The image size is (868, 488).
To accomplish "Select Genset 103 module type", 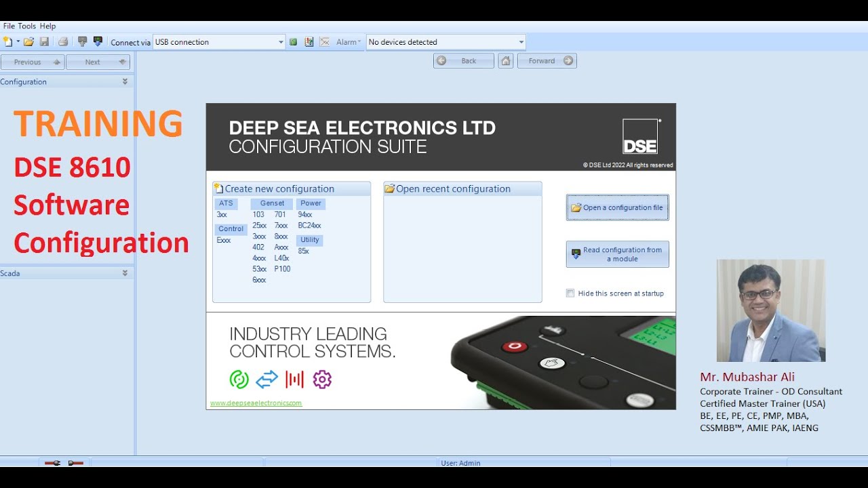I will 258,215.
